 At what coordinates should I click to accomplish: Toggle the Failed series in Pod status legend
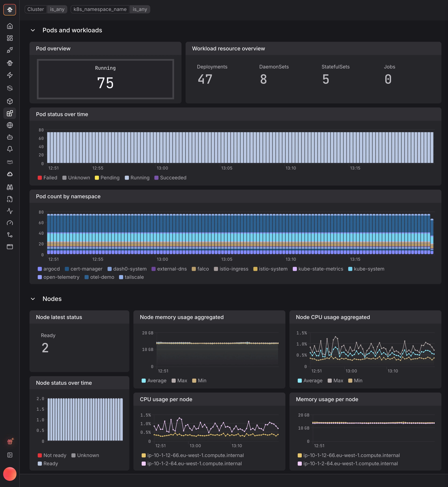pos(47,178)
